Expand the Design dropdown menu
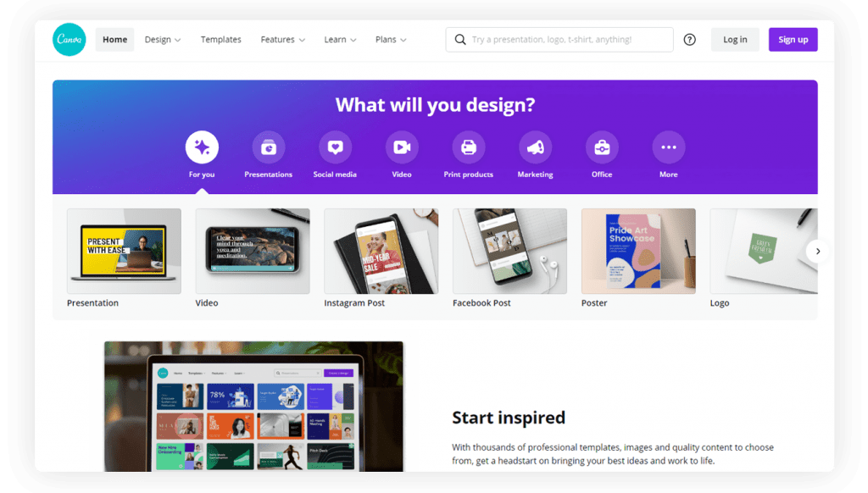 click(x=163, y=39)
